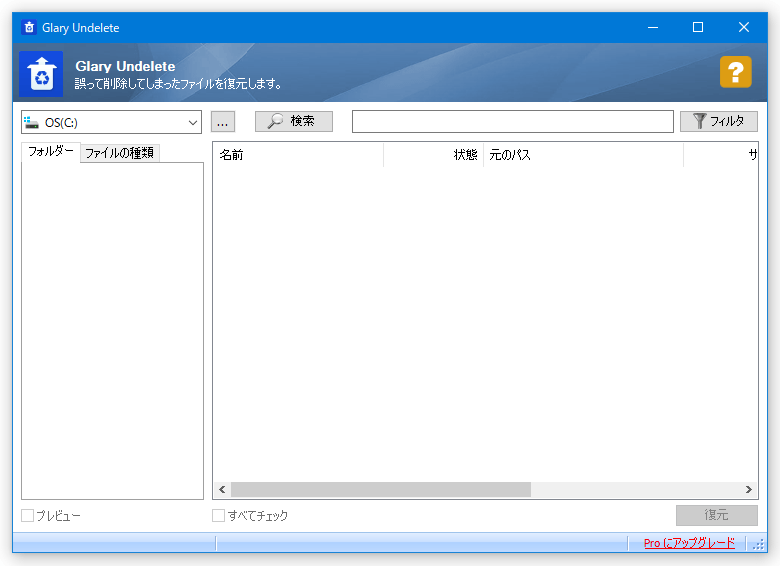780x566 pixels.
Task: Click the 復元 restore button
Action: (x=716, y=515)
